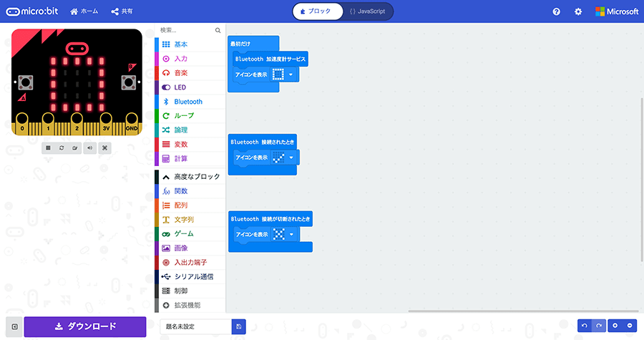Click simulator pin 2
The image size is (644, 340).
(77, 124)
